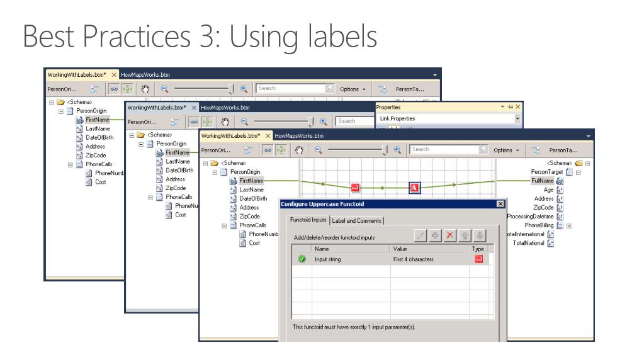Toggle the show relevant links button in the middle window
This screenshot has width=644, height=362.
(194, 122)
